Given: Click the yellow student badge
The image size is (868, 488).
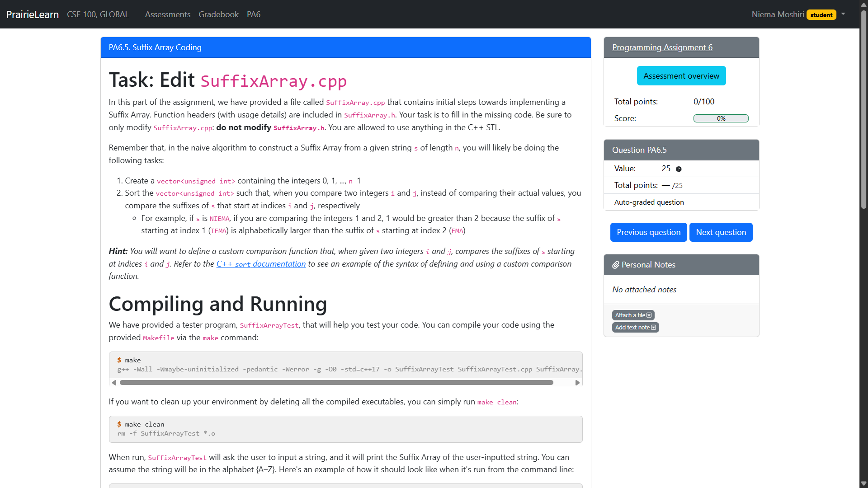Looking at the screenshot, I should (821, 15).
